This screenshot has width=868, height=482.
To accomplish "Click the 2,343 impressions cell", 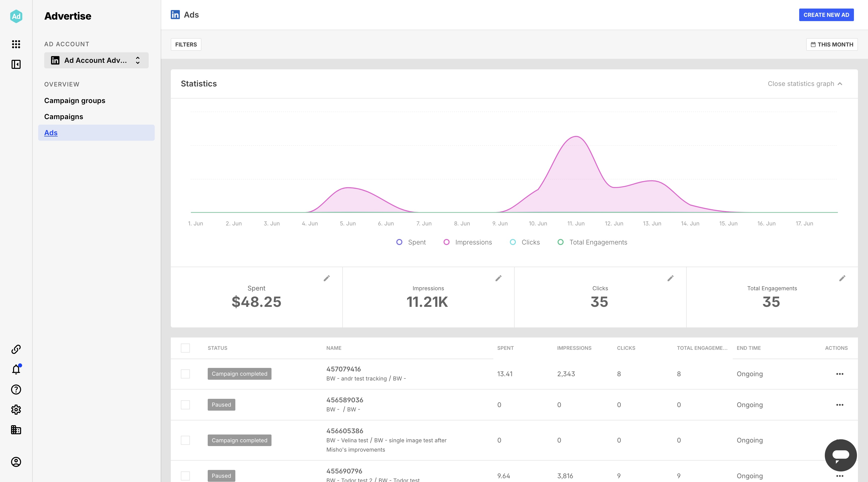I will [566, 374].
